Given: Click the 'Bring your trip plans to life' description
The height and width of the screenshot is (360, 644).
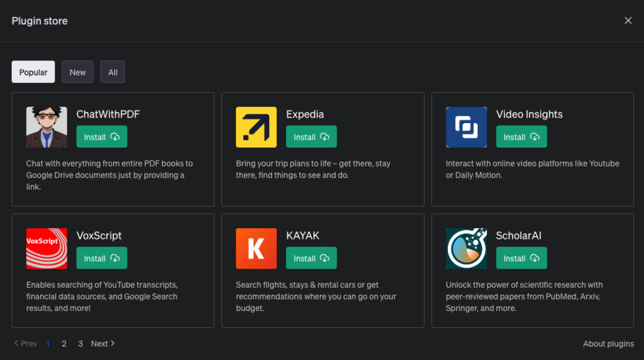Looking at the screenshot, I should (x=313, y=169).
